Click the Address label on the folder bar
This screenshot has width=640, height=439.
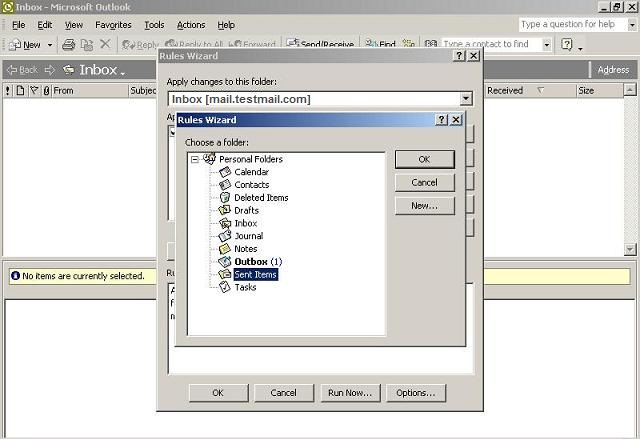click(613, 70)
